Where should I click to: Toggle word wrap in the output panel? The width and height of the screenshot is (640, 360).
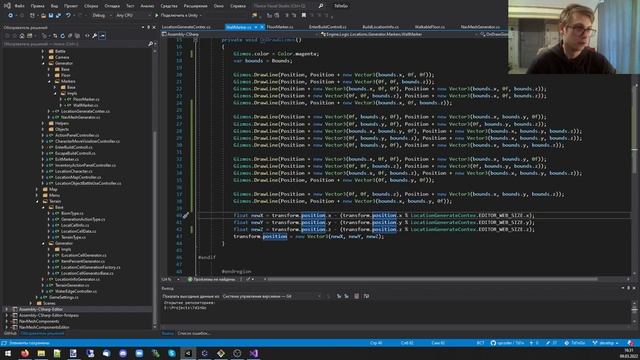(x=366, y=296)
